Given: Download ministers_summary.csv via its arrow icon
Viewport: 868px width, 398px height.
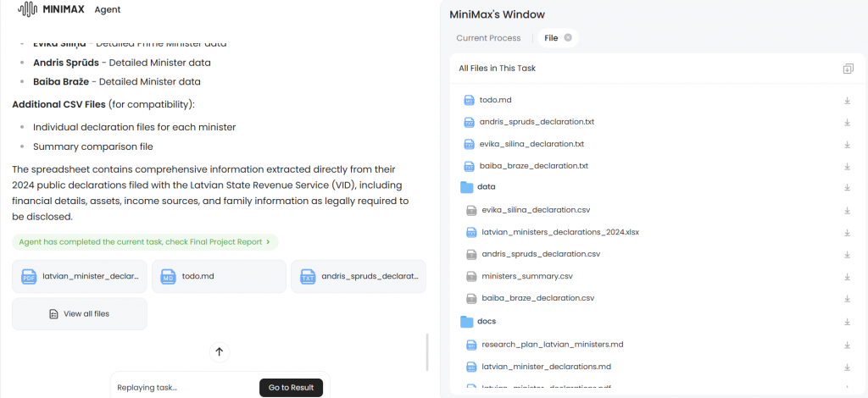Looking at the screenshot, I should click(847, 276).
